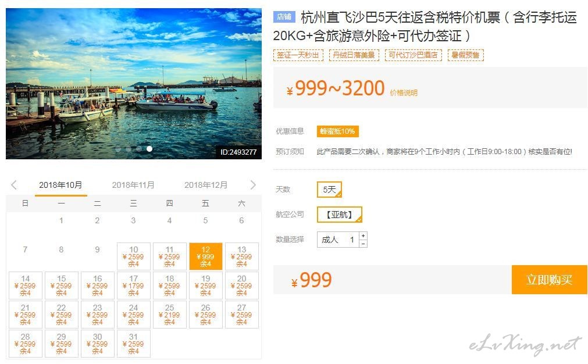
Task: Click the 店铺 shop badge
Action: click(x=284, y=16)
